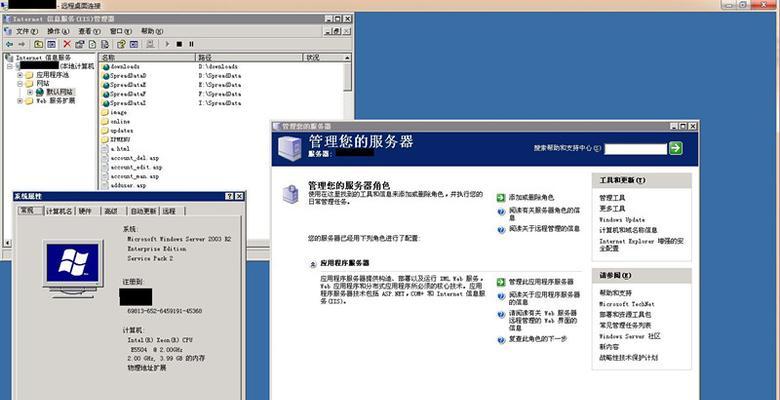Expand the 应用程序池 tree node
The width and height of the screenshot is (780, 400).
click(20, 75)
